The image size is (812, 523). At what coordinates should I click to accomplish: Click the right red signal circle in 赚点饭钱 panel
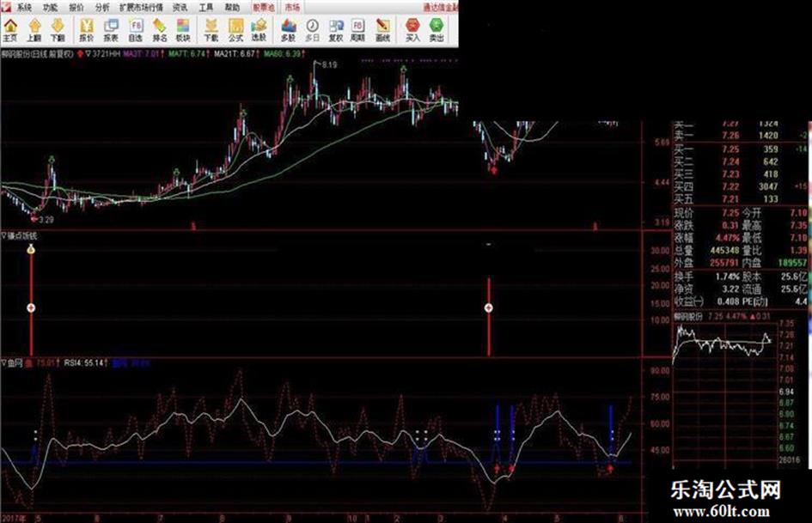[488, 308]
